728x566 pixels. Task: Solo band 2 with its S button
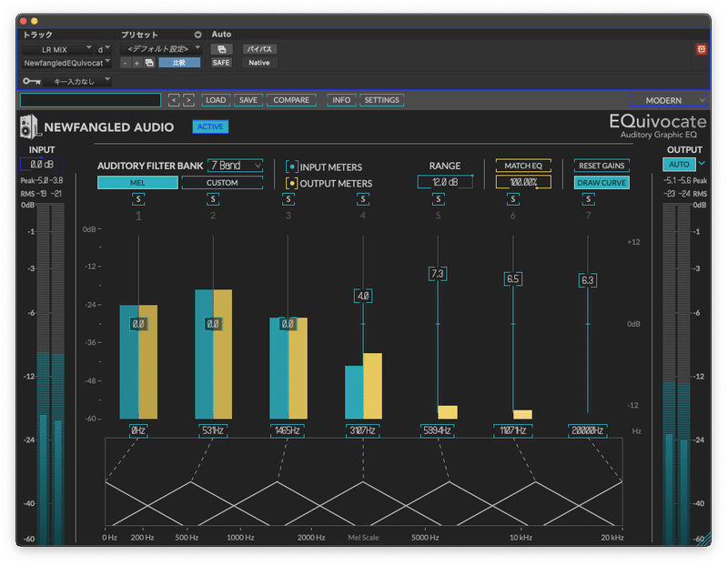[213, 199]
